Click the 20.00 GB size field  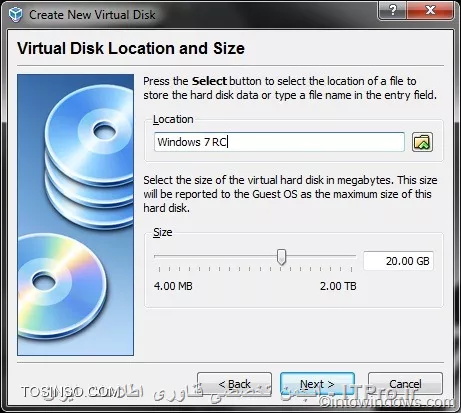point(398,261)
